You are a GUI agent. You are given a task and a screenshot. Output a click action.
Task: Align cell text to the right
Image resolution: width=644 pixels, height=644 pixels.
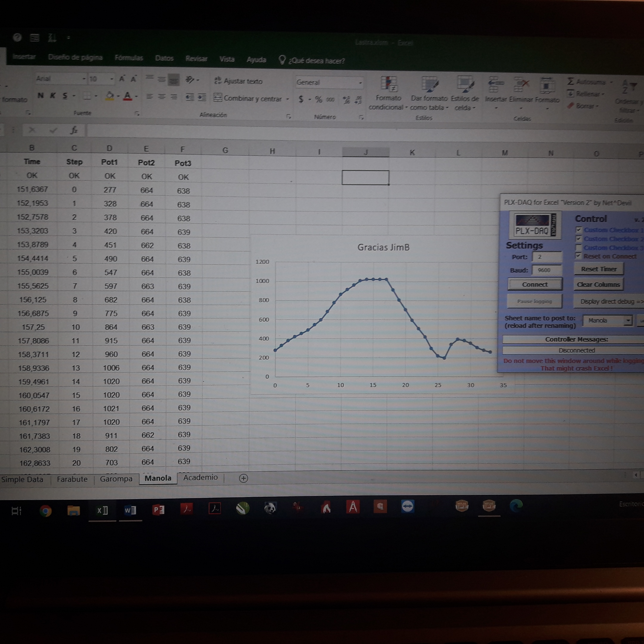pyautogui.click(x=174, y=97)
